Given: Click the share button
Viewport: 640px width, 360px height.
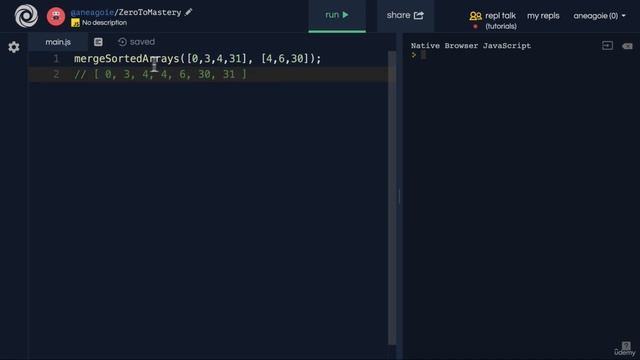Looking at the screenshot, I should [405, 16].
